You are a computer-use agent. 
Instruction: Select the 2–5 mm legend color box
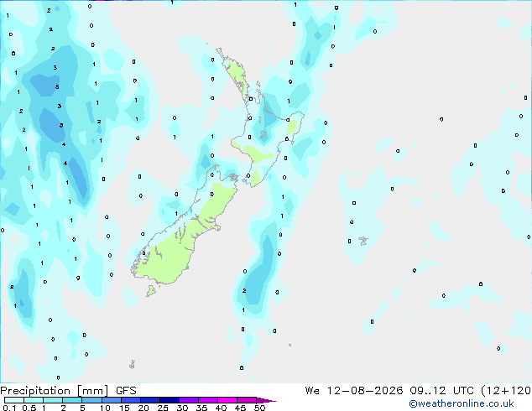pos(72,400)
